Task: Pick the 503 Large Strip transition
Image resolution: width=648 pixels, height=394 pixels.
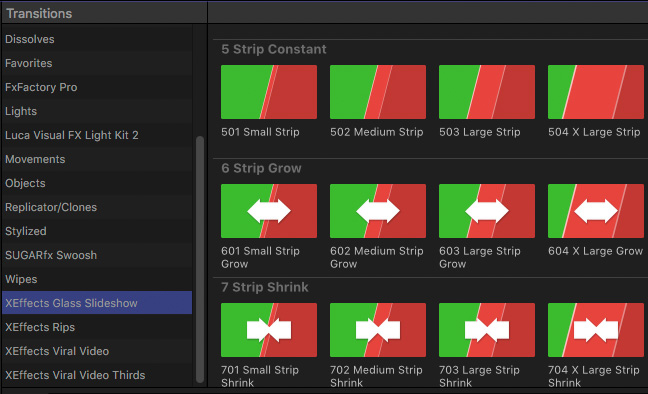Action: click(x=487, y=92)
